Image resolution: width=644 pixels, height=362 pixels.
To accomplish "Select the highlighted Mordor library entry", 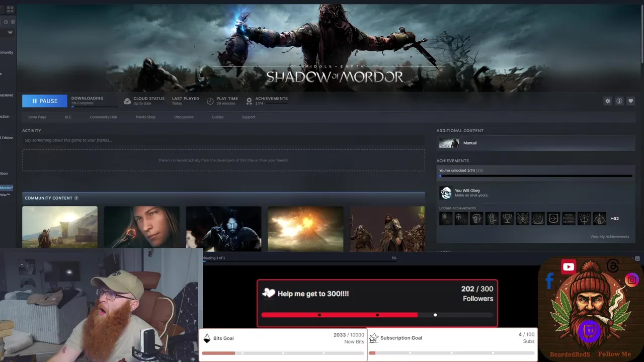I will point(7,188).
